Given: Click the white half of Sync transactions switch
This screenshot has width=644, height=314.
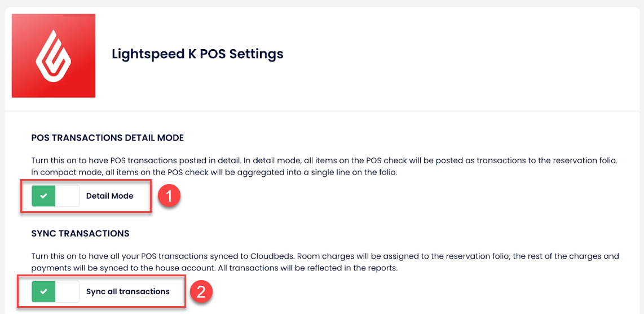Looking at the screenshot, I should [67, 292].
